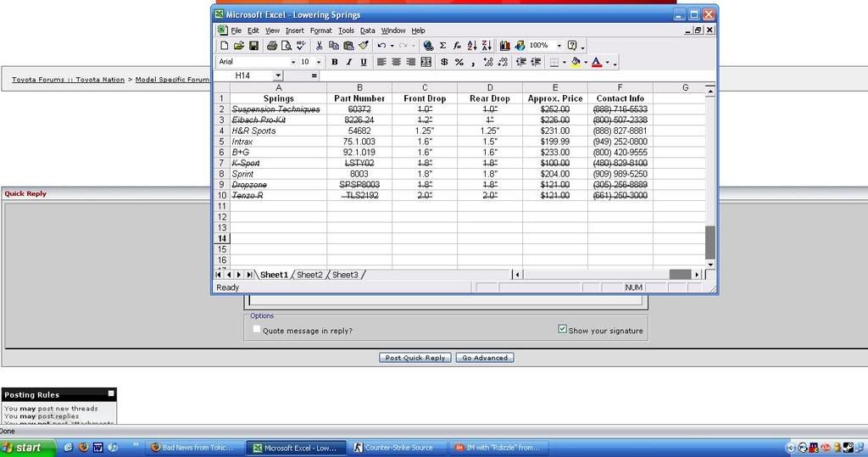Open Print Preview from the toolbar
This screenshot has width=868, height=457.
287,46
